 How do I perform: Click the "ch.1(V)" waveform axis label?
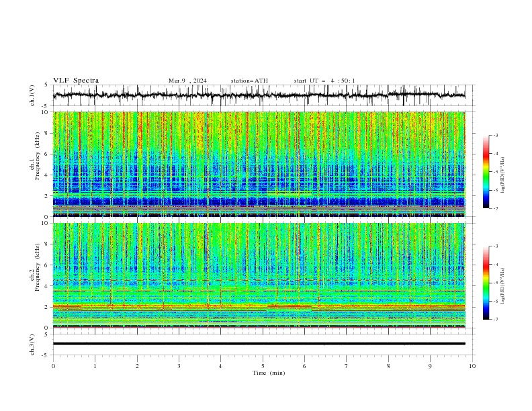pos(32,95)
